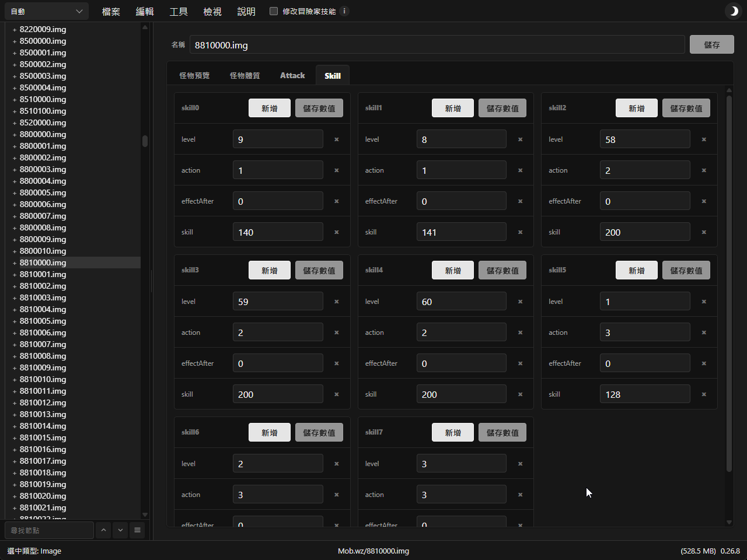The height and width of the screenshot is (560, 747).
Task: Expand the 8800010.img node
Action: tap(15, 251)
